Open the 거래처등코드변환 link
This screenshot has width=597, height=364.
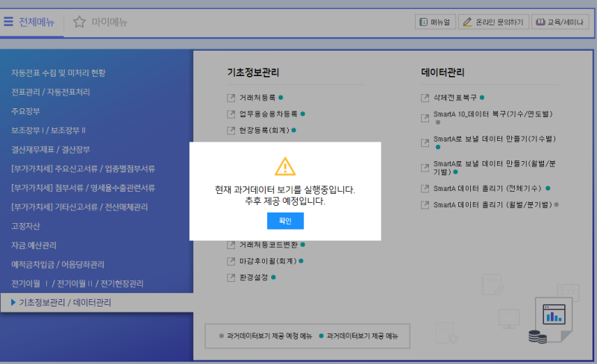(269, 245)
